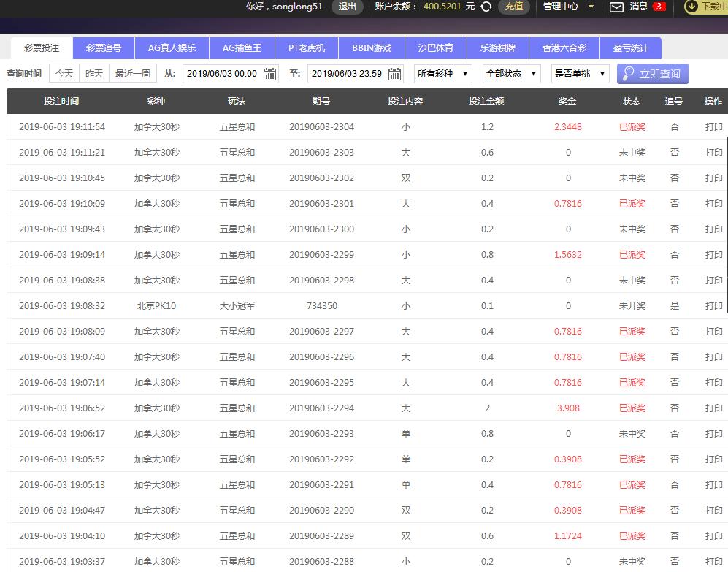The height and width of the screenshot is (572, 728).
Task: Open the 所有彩种 lottery type dropdown
Action: (443, 74)
